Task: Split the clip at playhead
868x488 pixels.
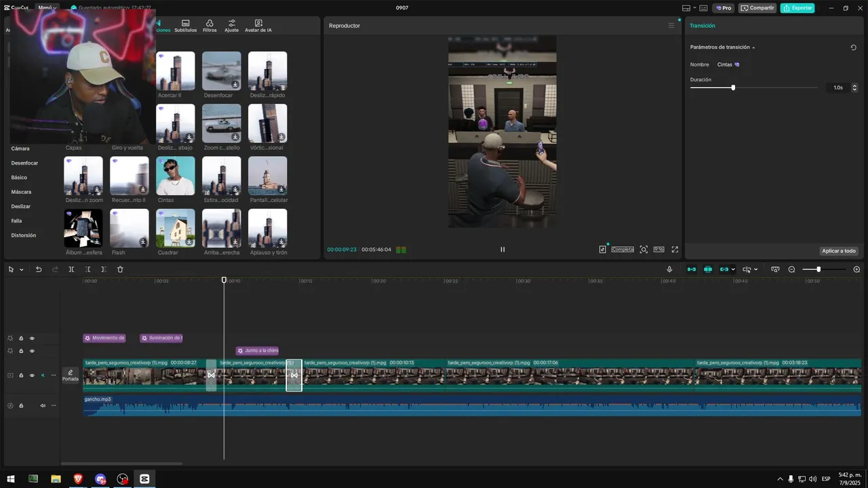Action: pyautogui.click(x=71, y=270)
